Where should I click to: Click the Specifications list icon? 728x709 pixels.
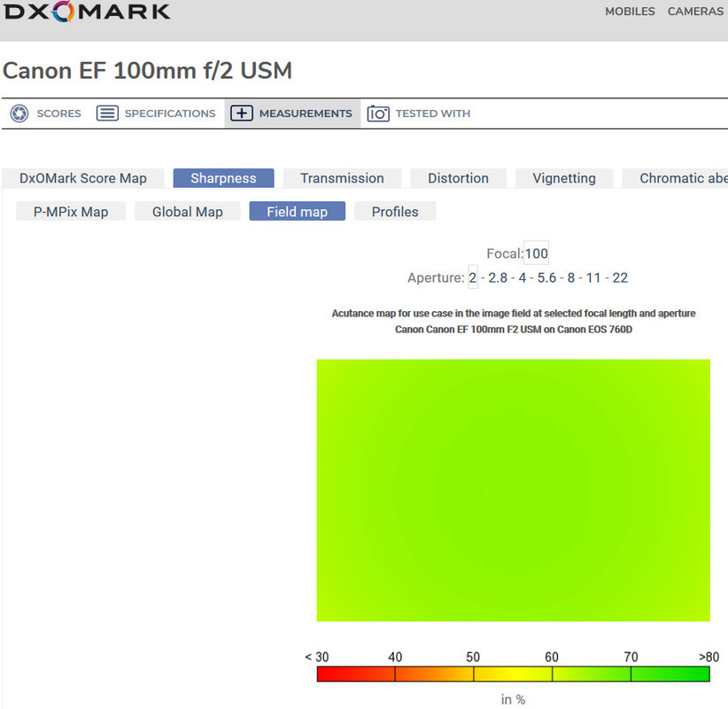107,113
